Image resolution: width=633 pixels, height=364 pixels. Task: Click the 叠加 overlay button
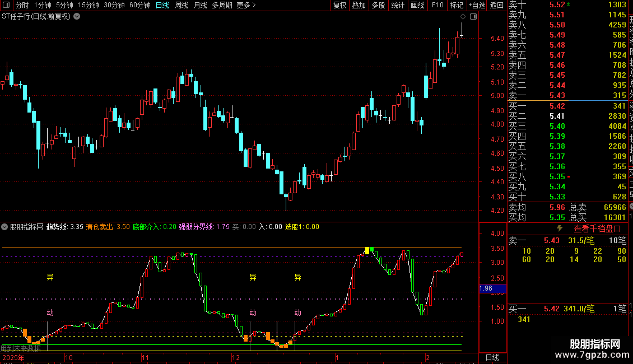click(359, 5)
